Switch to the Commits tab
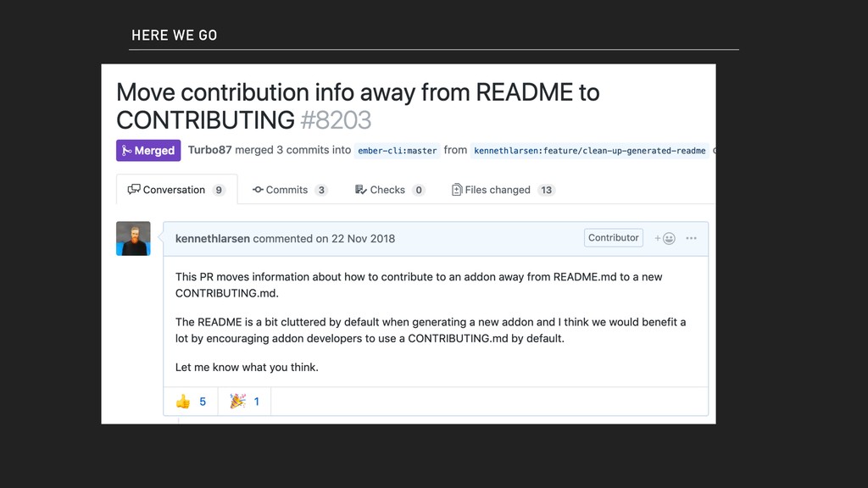868x488 pixels. [x=290, y=190]
